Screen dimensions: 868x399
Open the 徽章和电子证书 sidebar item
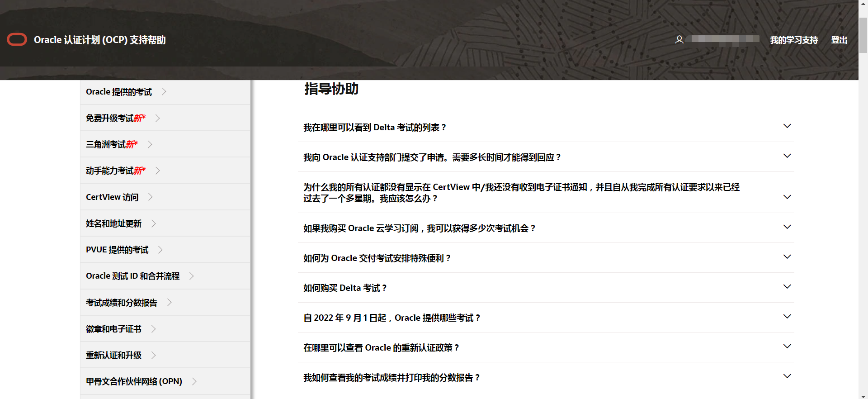(165, 329)
